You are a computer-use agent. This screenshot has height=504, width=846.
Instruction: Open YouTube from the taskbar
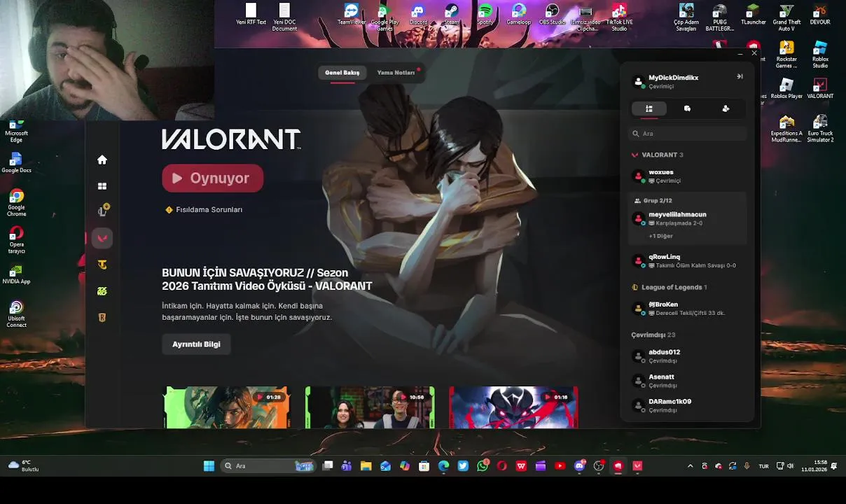coord(560,466)
